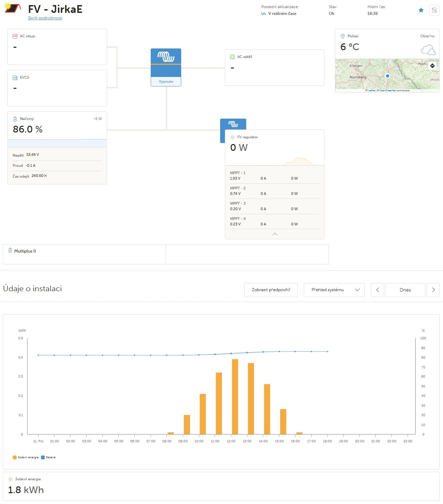Screen dimensions: 443x504
Task: Toggle the Baterie legend series
Action: (x=48, y=457)
